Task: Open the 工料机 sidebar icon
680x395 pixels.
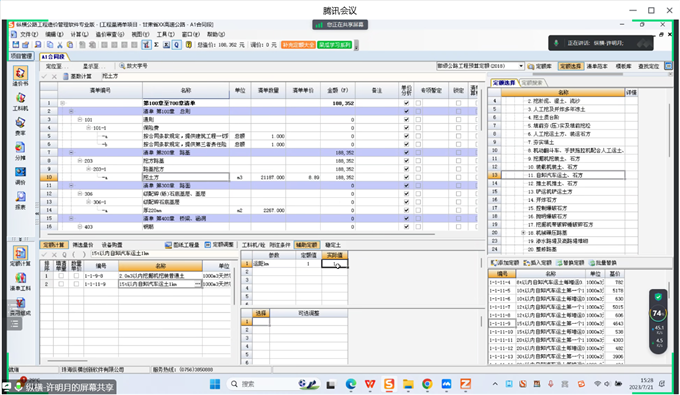Action: tap(20, 101)
